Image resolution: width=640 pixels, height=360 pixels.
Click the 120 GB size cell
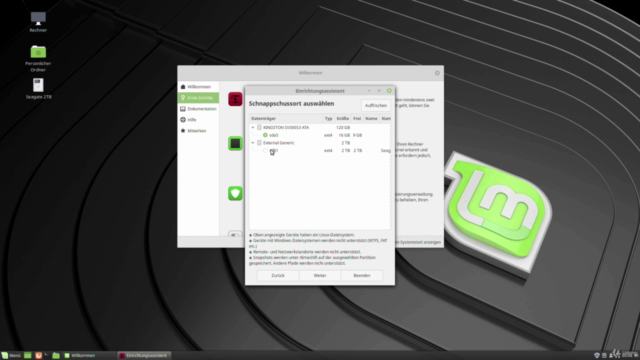pos(343,128)
